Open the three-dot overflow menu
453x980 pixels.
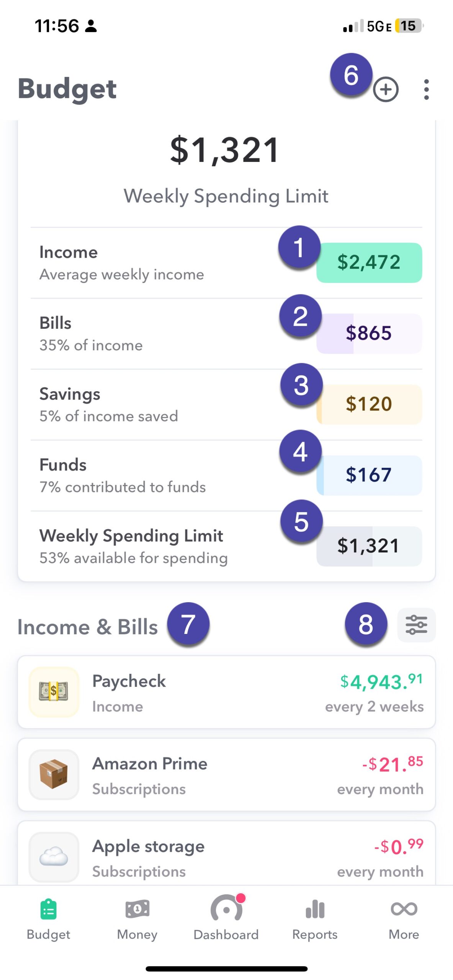(x=426, y=89)
